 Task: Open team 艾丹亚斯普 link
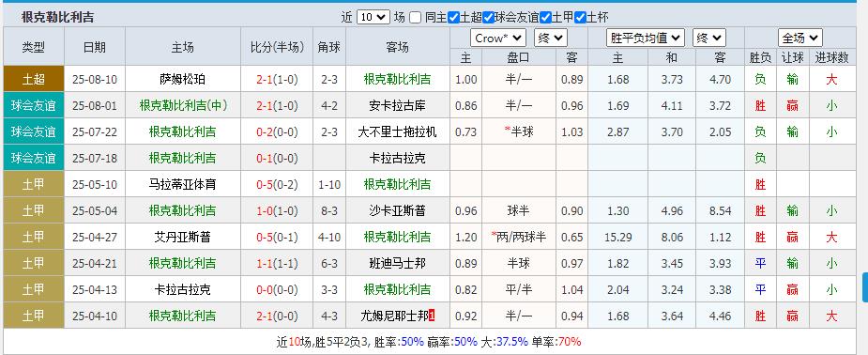(x=183, y=237)
